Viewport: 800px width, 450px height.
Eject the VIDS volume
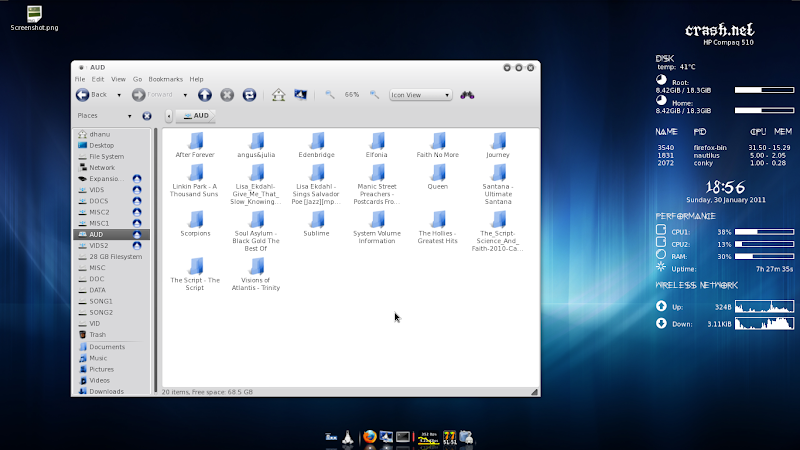137,190
